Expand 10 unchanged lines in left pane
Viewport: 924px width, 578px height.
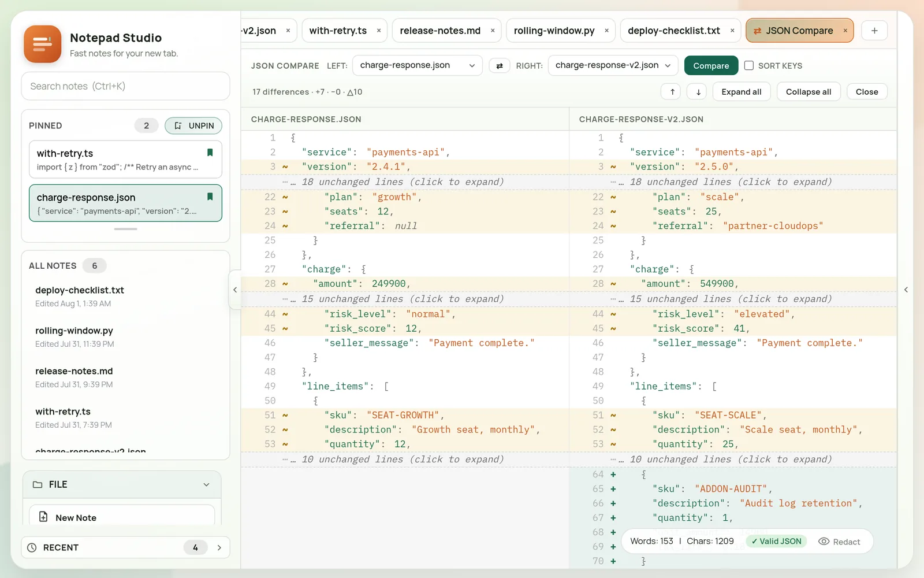405,460
